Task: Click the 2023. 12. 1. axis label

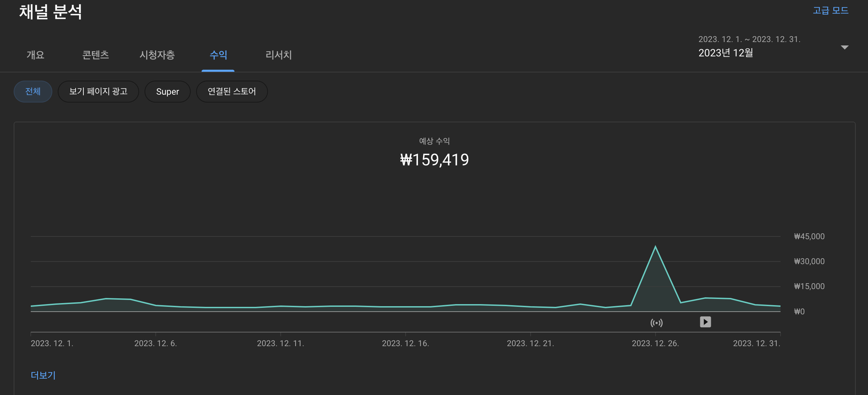Action: click(52, 343)
